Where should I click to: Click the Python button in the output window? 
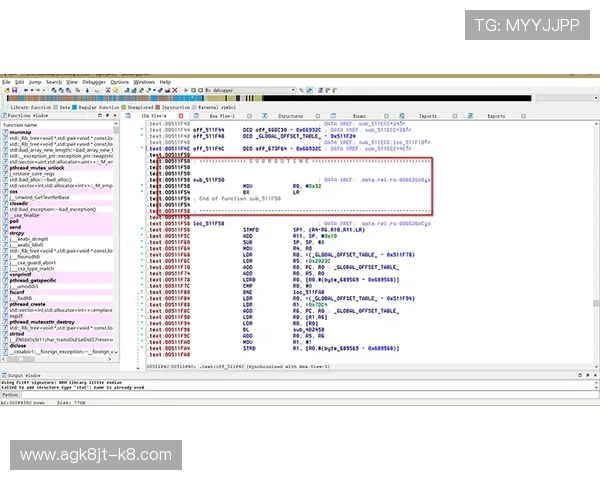coord(10,395)
